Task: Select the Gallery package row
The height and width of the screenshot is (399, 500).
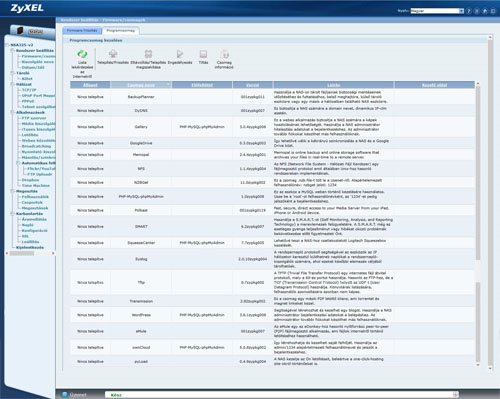Action: coord(272,127)
